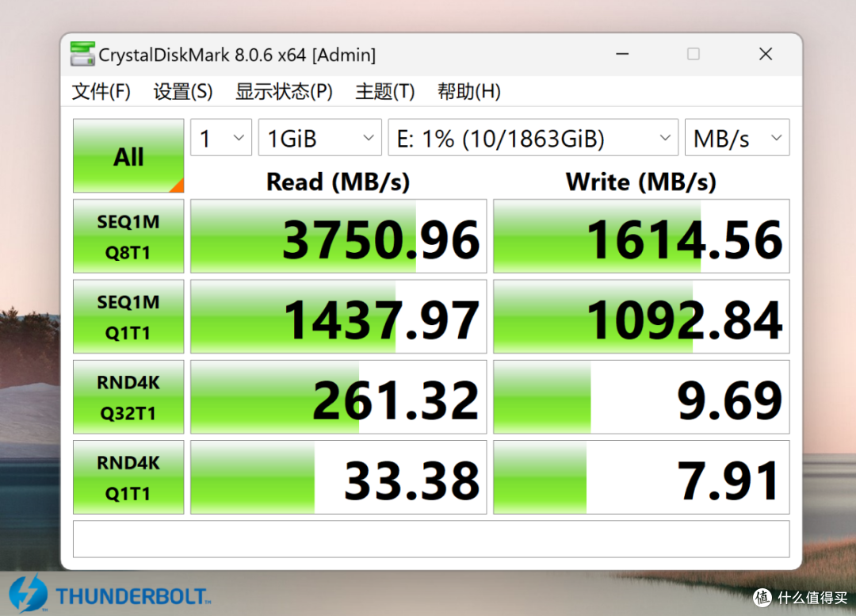Start the RND4K Q1T1 benchmark
The height and width of the screenshot is (616, 856).
128,476
